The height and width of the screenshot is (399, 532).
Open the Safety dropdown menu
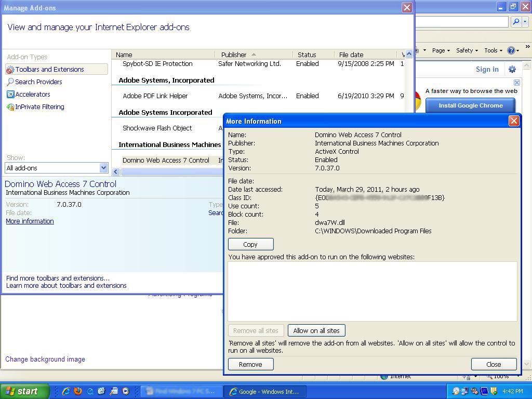tap(467, 50)
